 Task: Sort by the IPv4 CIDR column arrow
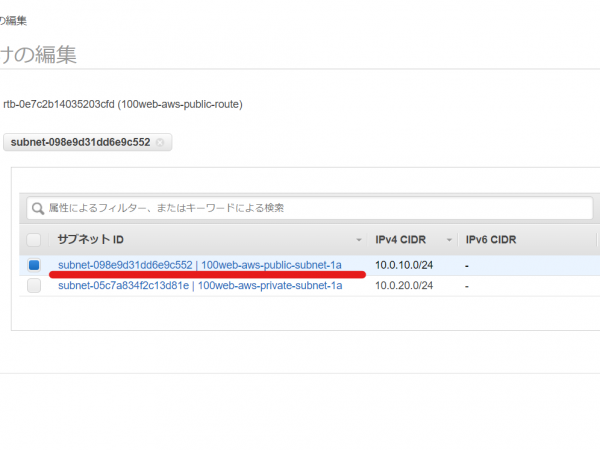pos(449,240)
